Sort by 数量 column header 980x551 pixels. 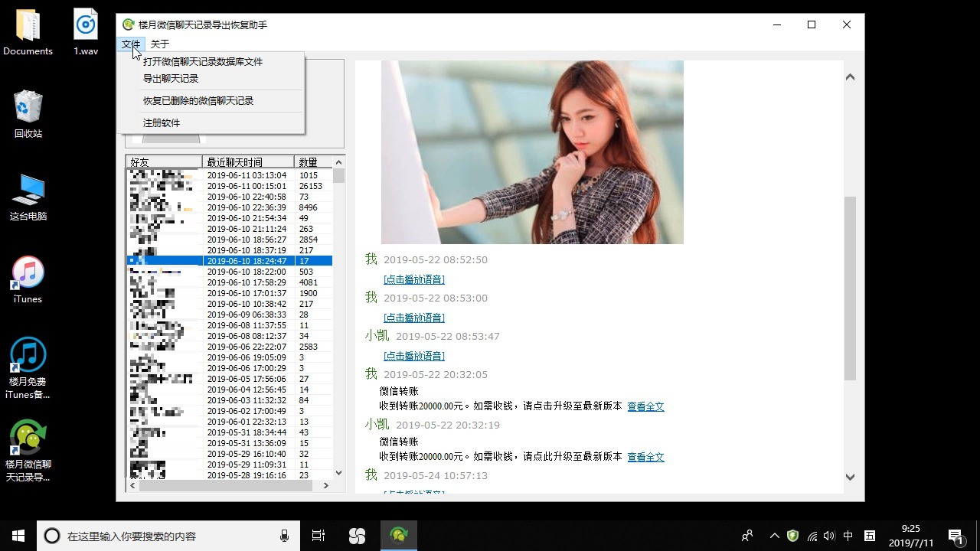(314, 162)
